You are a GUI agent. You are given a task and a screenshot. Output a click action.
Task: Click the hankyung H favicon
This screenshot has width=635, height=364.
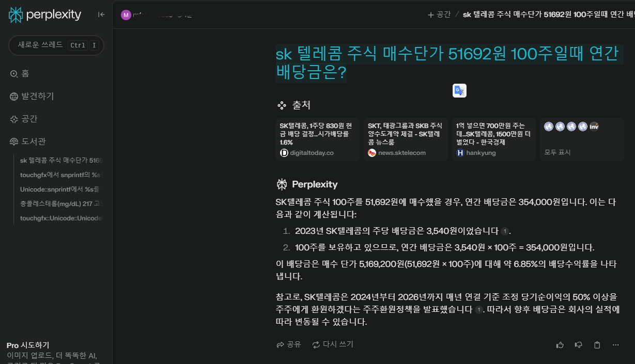coord(460,153)
